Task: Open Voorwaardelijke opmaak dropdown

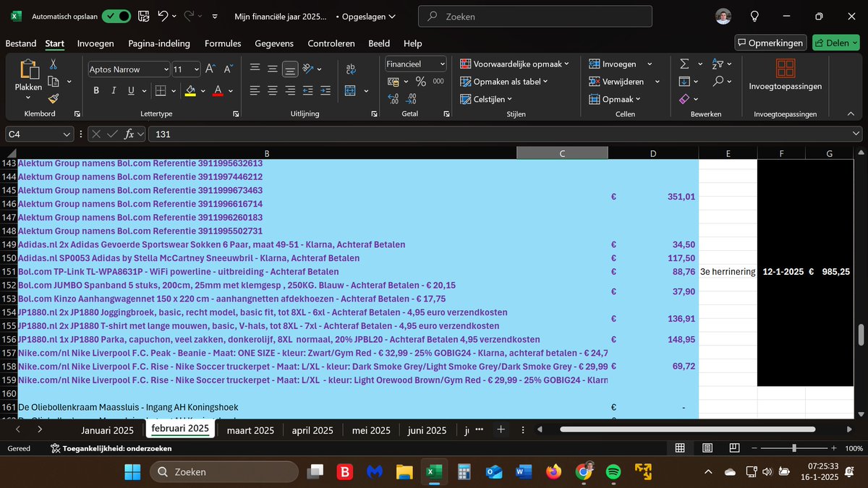Action: click(x=514, y=64)
